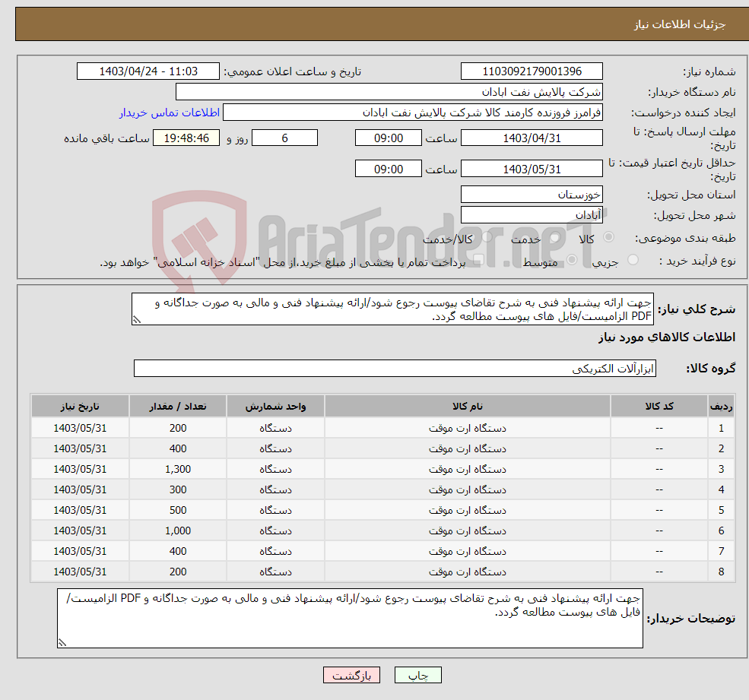
Task: Click the اطلاعات کالاهای مورد نیاز heading
Action: [x=667, y=337]
